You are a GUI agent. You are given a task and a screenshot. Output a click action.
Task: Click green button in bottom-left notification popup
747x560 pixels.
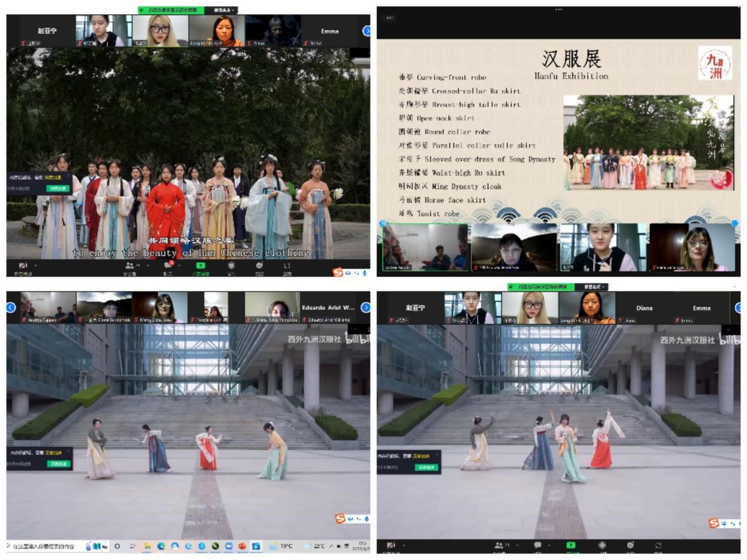click(x=58, y=464)
